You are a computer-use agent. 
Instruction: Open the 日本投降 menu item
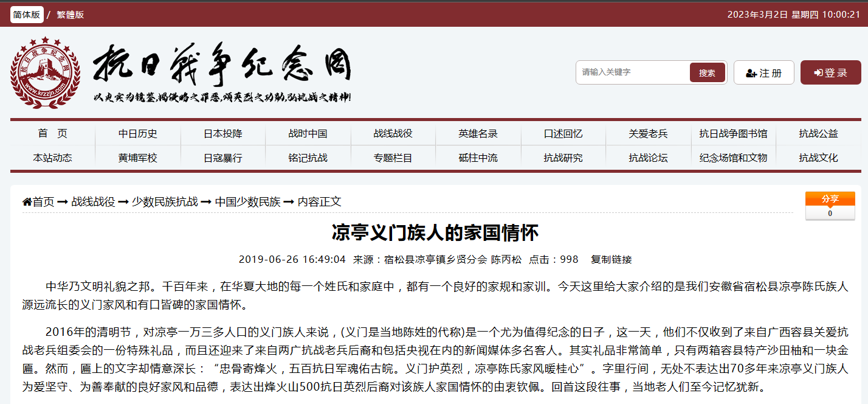pos(223,134)
